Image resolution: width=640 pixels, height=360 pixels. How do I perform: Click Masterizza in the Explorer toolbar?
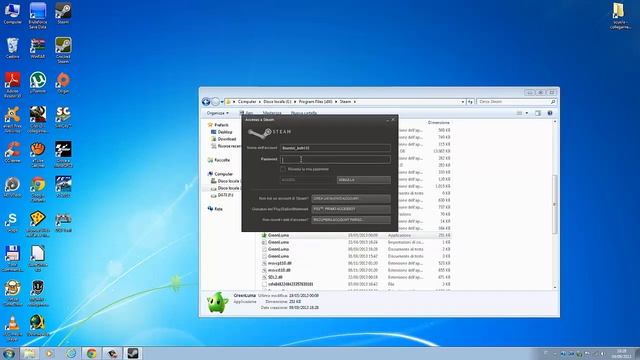(272, 113)
